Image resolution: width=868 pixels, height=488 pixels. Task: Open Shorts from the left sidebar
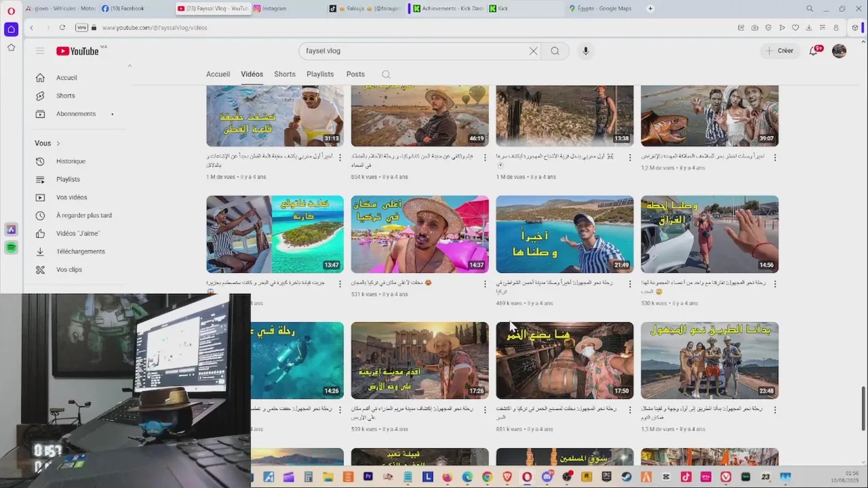coord(66,96)
